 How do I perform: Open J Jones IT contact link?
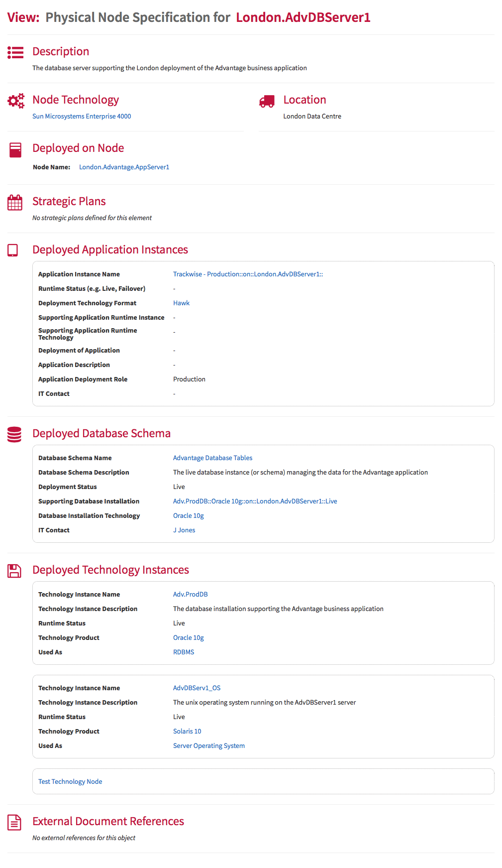pyautogui.click(x=184, y=530)
